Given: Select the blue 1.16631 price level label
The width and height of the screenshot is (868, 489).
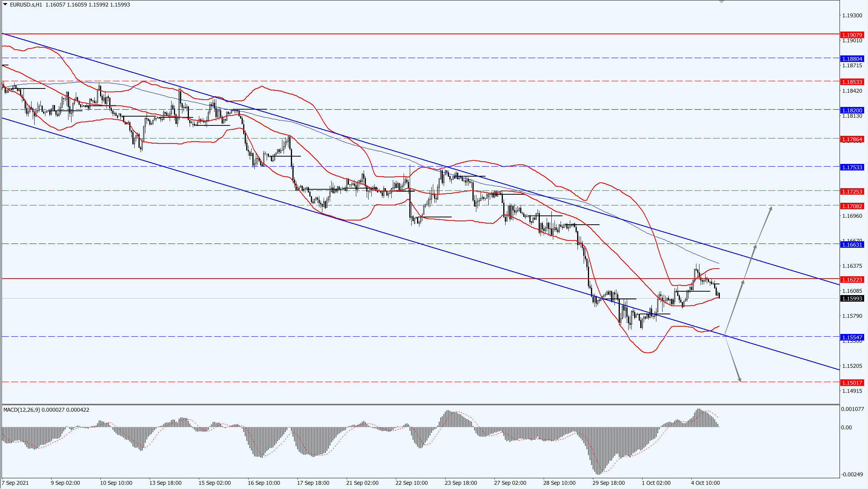Looking at the screenshot, I should pos(852,245).
